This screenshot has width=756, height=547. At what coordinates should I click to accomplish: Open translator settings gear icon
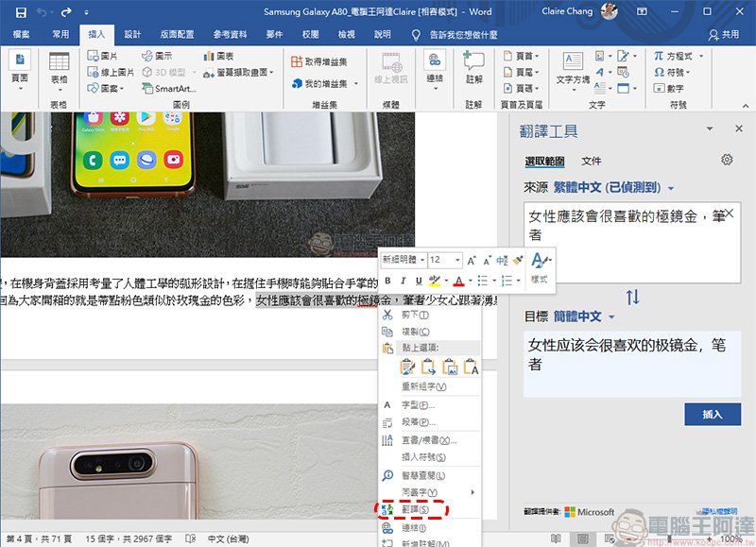(727, 160)
